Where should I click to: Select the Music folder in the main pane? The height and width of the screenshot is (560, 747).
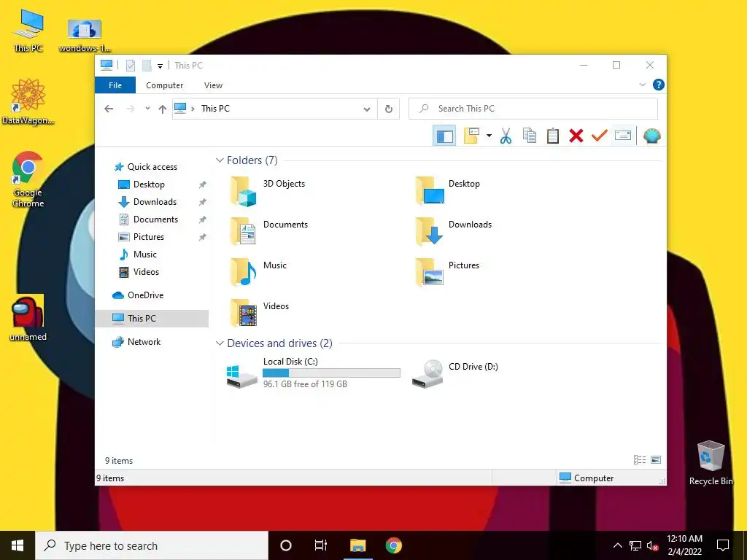259,273
